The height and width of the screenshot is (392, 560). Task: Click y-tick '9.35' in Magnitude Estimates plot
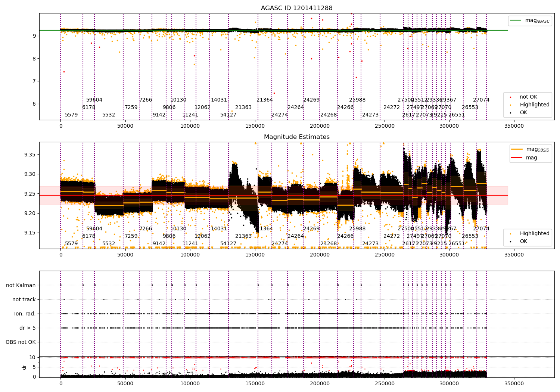click(30, 155)
